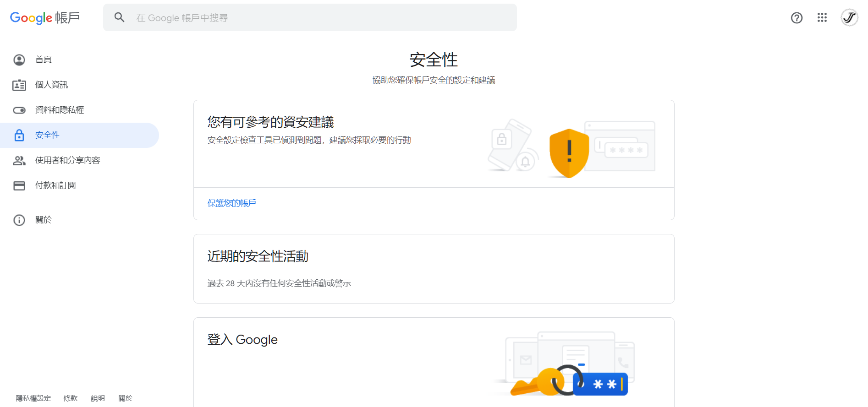The width and height of the screenshot is (868, 407).
Task: Open 說明 footer link
Action: coord(98,398)
